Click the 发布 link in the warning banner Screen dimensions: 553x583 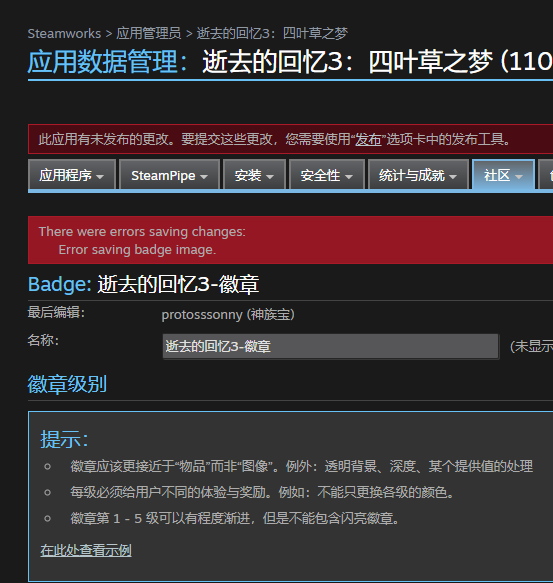point(368,139)
